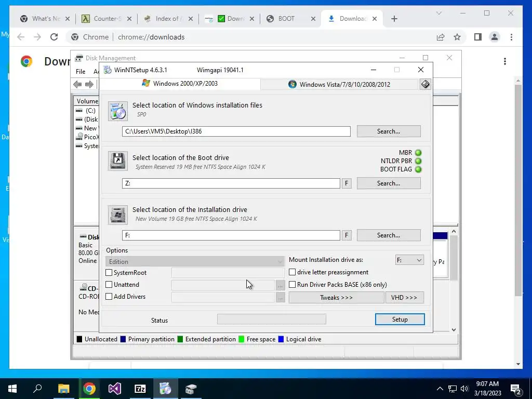This screenshot has height=399, width=532.
Task: Click the Installation drive hard disk icon
Action: [x=118, y=215]
